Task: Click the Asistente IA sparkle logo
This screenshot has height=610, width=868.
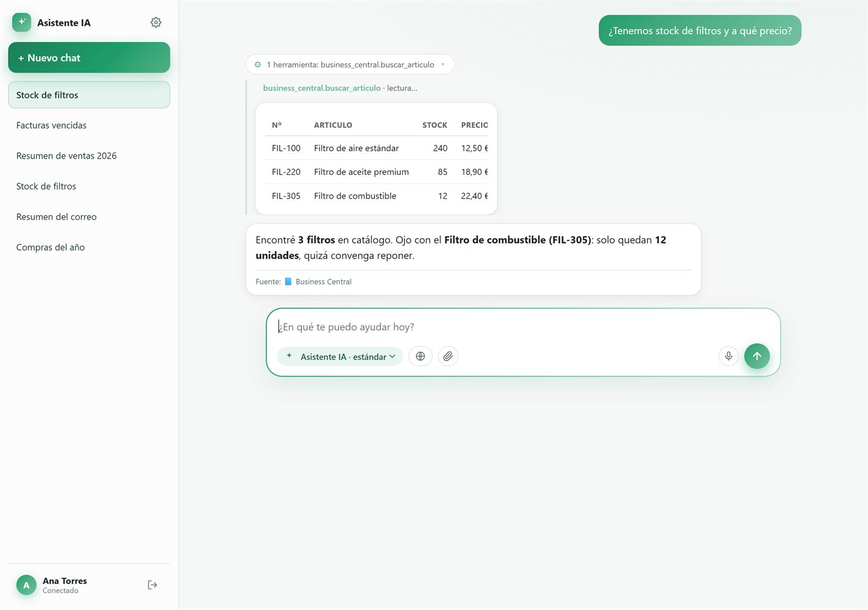Action: (22, 22)
